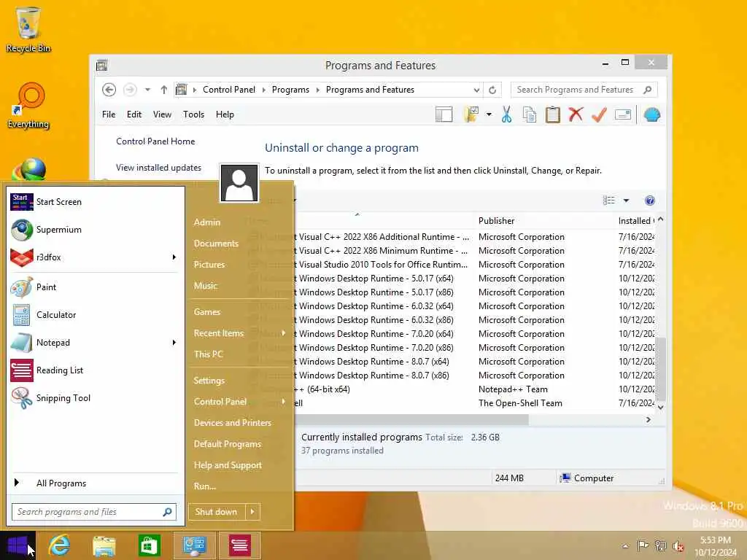747x560 pixels.
Task: Select the Notepad++ Team program row
Action: pyautogui.click(x=474, y=389)
